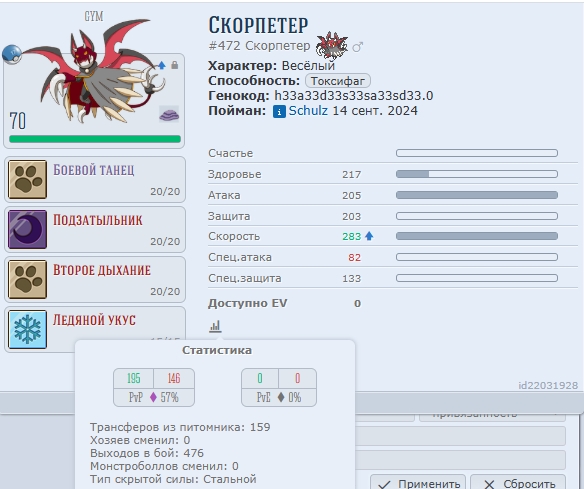Viewport: 584px width, 489px height.
Task: Click the Боевой танец paw icon
Action: [x=28, y=179]
